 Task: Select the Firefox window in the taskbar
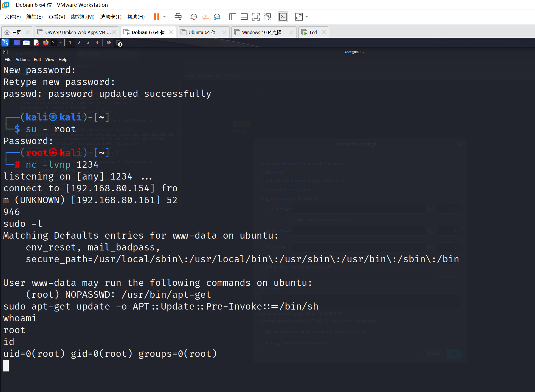pos(109,42)
